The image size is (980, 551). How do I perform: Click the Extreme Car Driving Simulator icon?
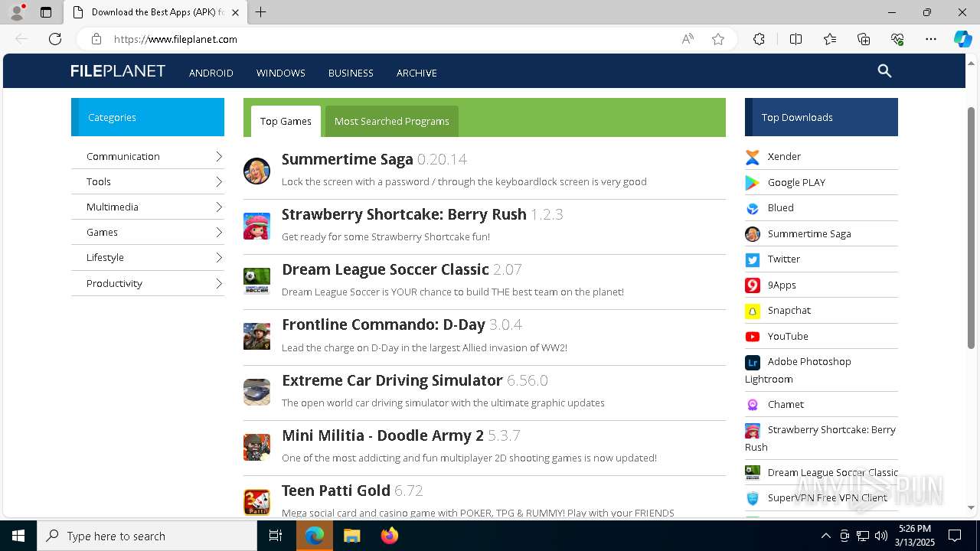(x=256, y=392)
